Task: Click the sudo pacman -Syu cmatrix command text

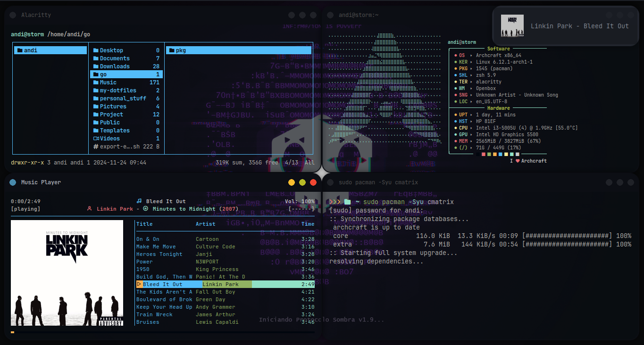Action: (409, 202)
